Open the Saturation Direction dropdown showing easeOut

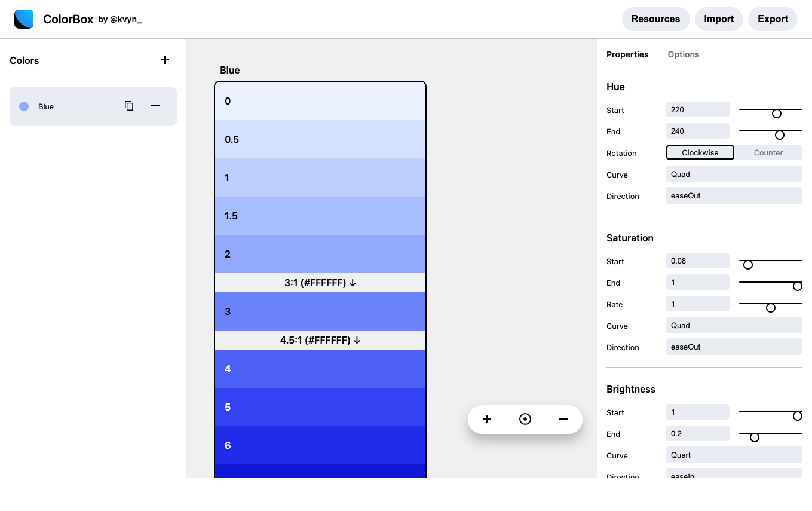734,347
